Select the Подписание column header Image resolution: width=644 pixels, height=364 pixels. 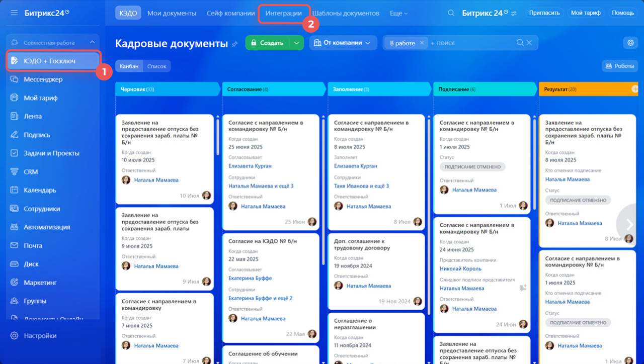[485, 89]
